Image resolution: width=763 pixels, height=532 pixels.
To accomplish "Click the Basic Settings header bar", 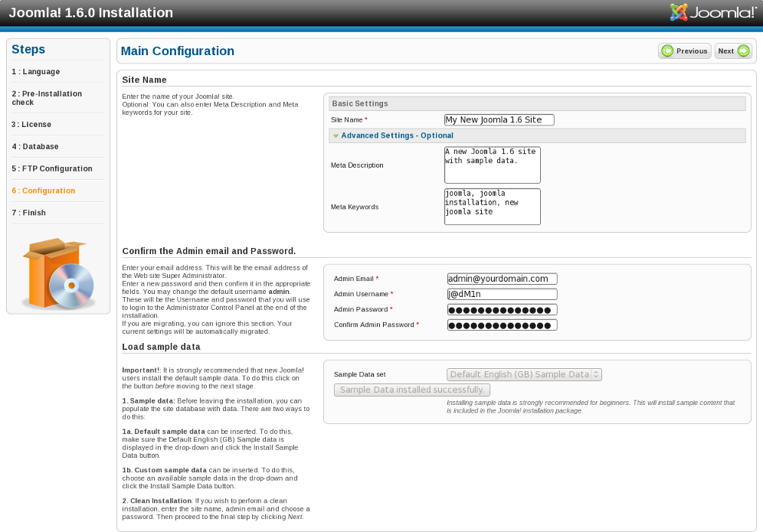I will tap(537, 103).
